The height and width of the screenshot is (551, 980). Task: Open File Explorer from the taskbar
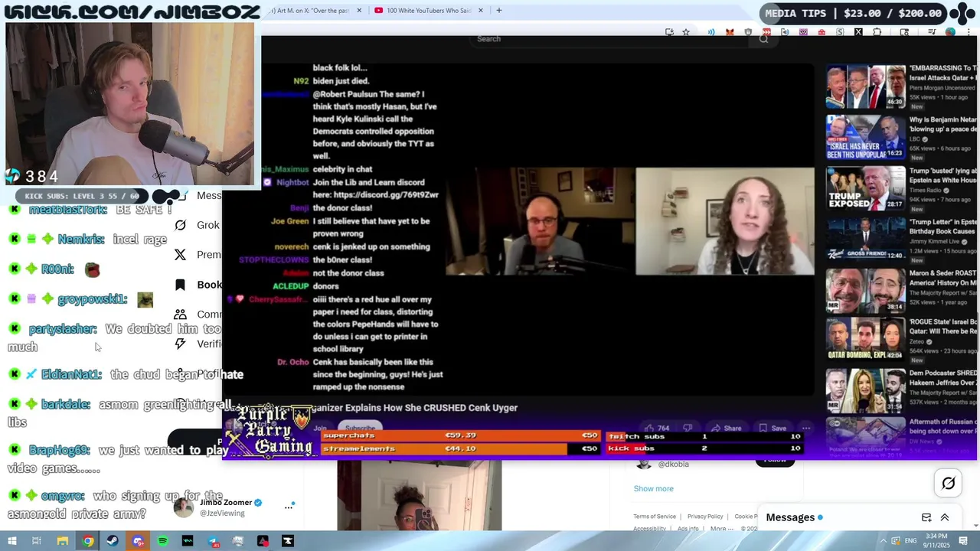[63, 541]
